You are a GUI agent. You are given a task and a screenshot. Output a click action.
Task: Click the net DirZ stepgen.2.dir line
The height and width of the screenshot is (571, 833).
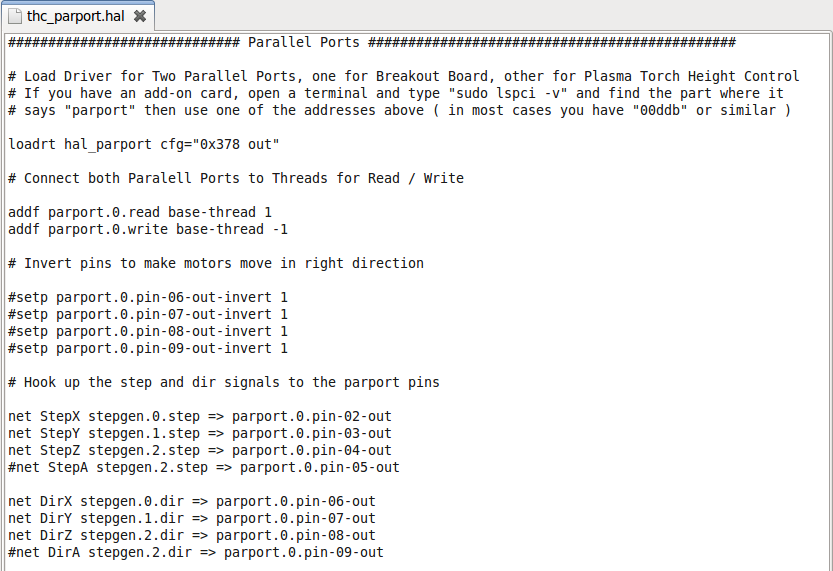[192, 535]
